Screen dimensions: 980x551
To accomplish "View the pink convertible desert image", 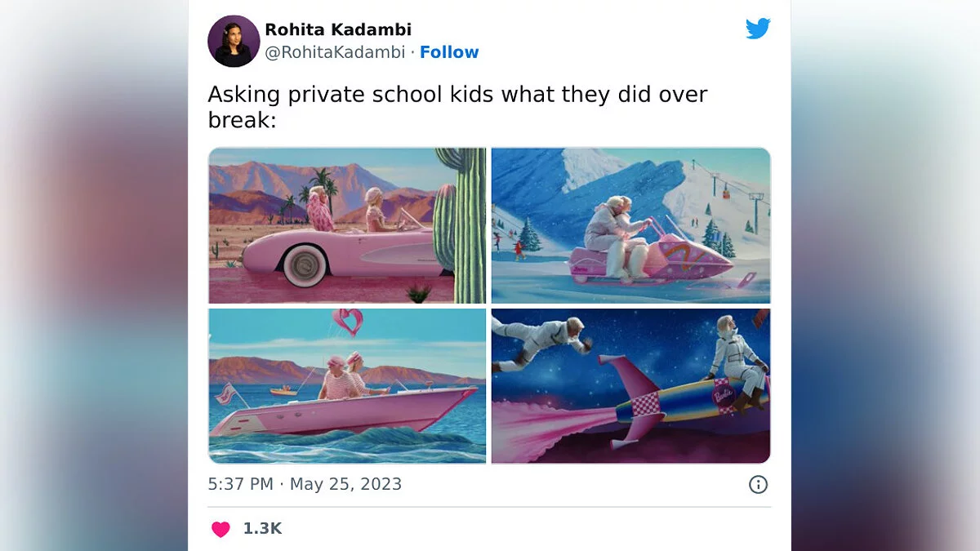I will 347,225.
